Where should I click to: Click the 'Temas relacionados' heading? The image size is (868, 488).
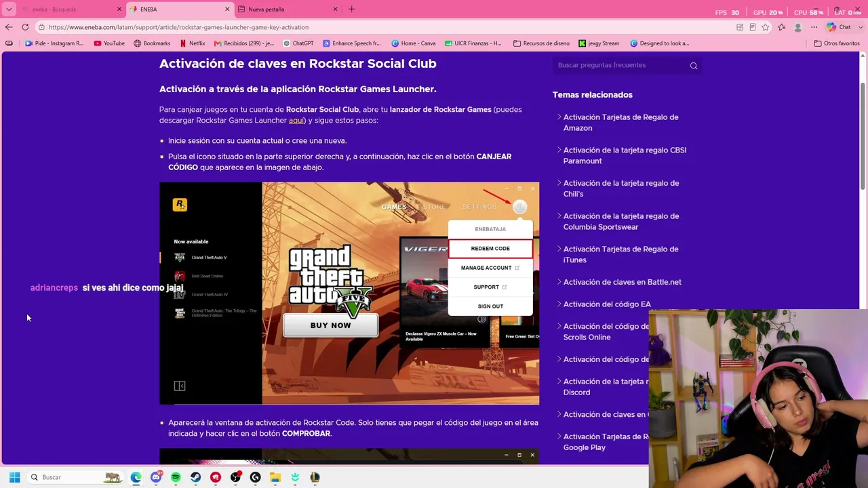[592, 95]
